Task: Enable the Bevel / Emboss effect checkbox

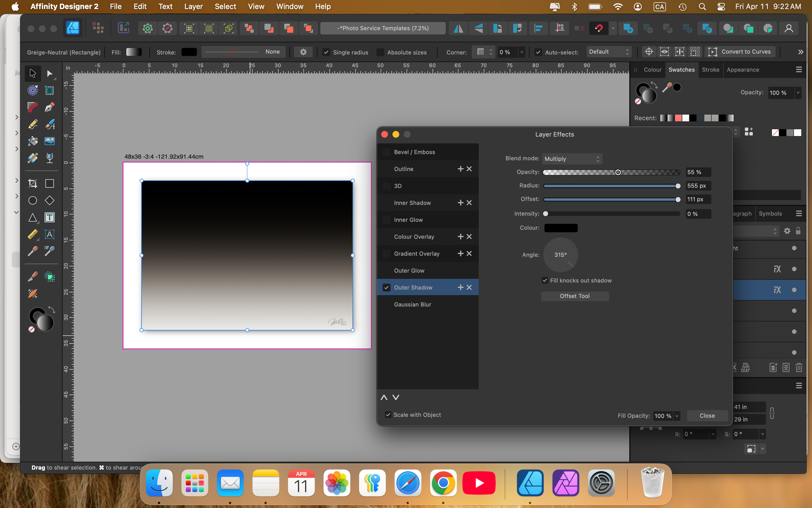Action: pos(387,152)
